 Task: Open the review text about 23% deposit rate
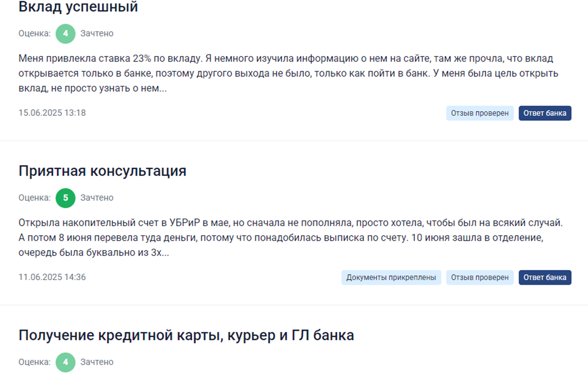coord(288,73)
